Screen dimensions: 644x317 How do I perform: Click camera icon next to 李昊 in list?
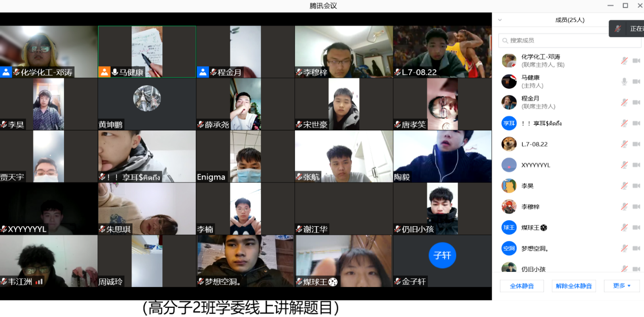[636, 186]
